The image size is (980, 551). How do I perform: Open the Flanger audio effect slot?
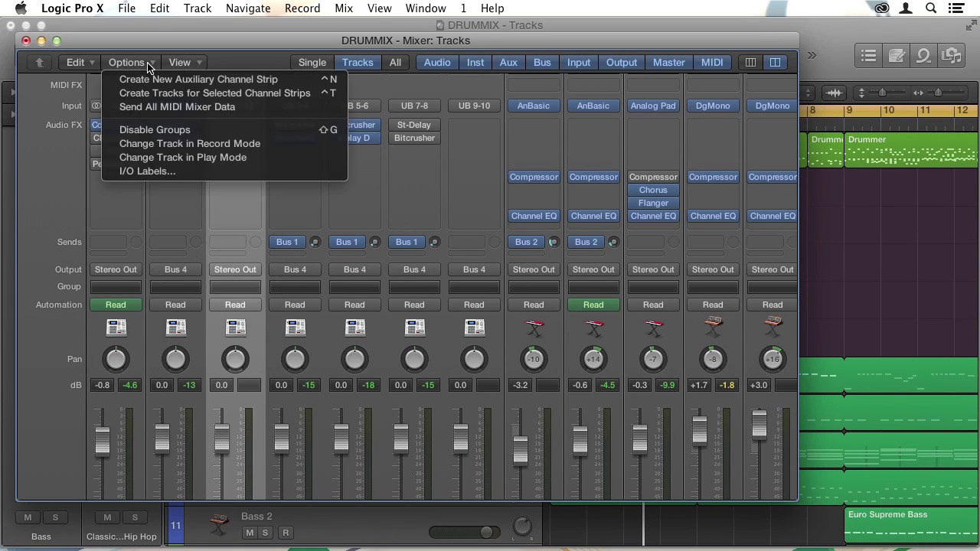[653, 203]
